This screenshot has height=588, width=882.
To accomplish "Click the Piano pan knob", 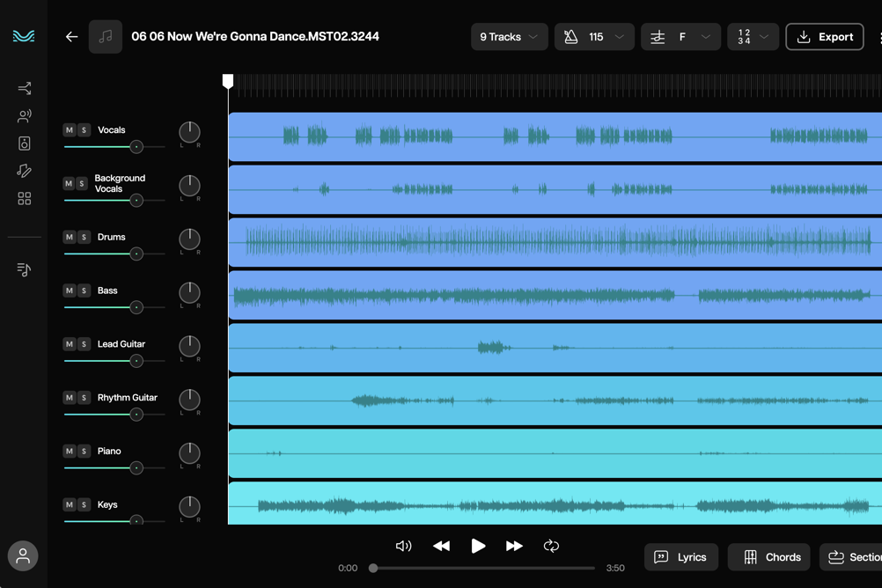I will pyautogui.click(x=189, y=452).
